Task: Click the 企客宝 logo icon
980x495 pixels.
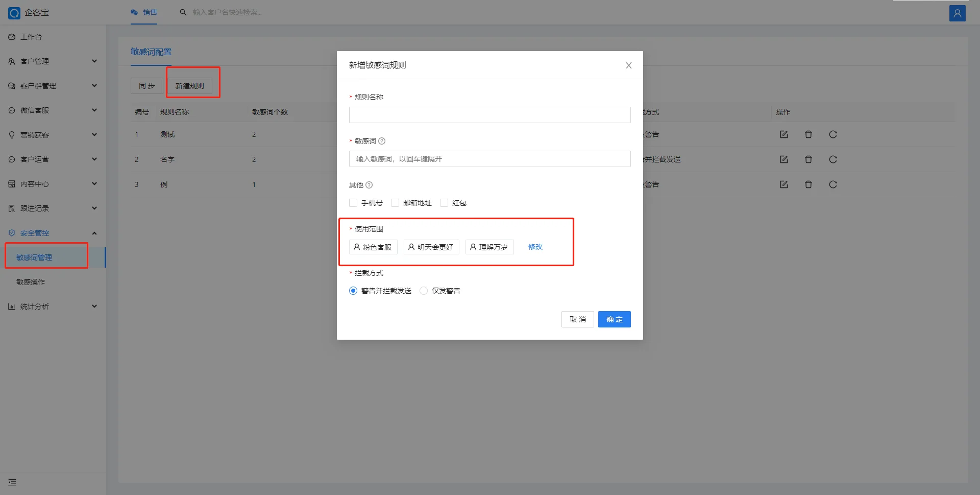Action: [x=14, y=13]
